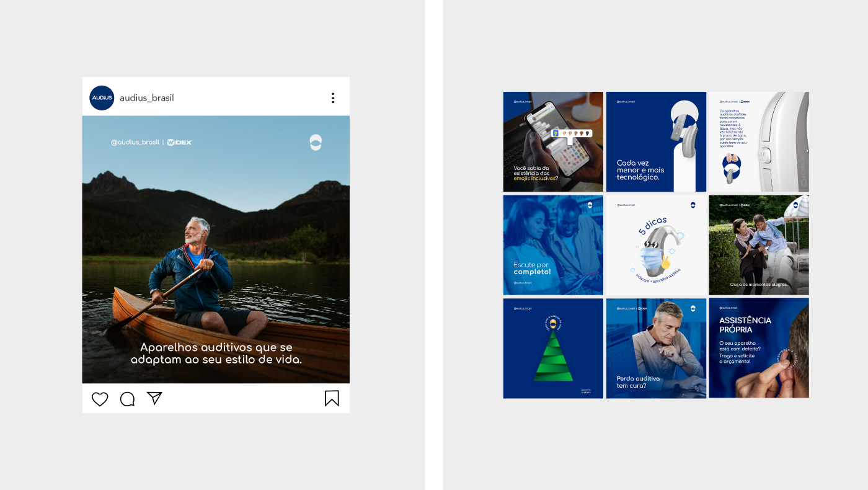The height and width of the screenshot is (490, 868).
Task: Open the '5 dicas' mask post
Action: pos(656,245)
